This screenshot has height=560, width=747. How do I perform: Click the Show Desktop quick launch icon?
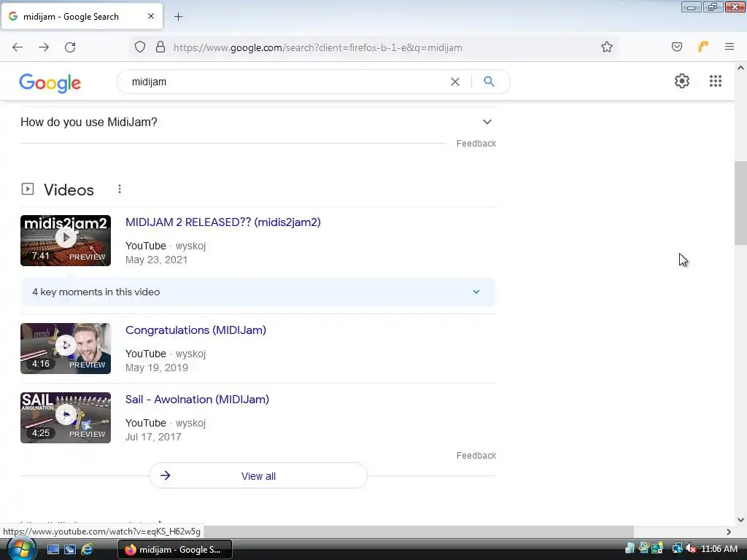53,550
